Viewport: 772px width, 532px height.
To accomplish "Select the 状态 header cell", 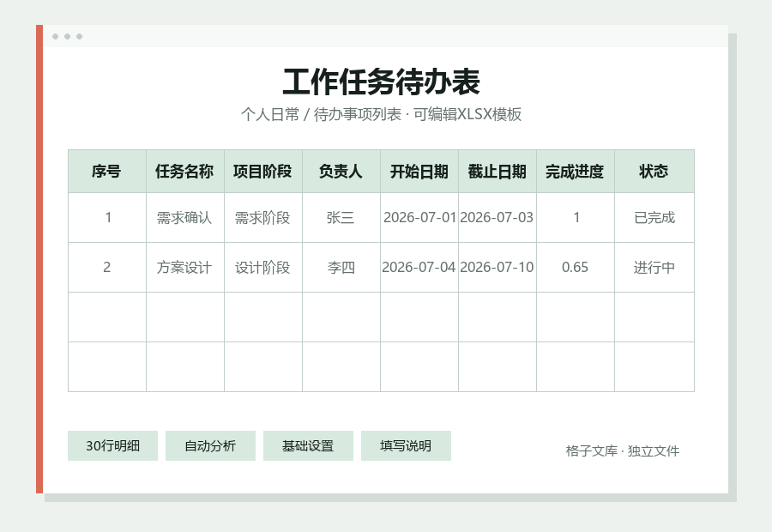I will [x=654, y=172].
